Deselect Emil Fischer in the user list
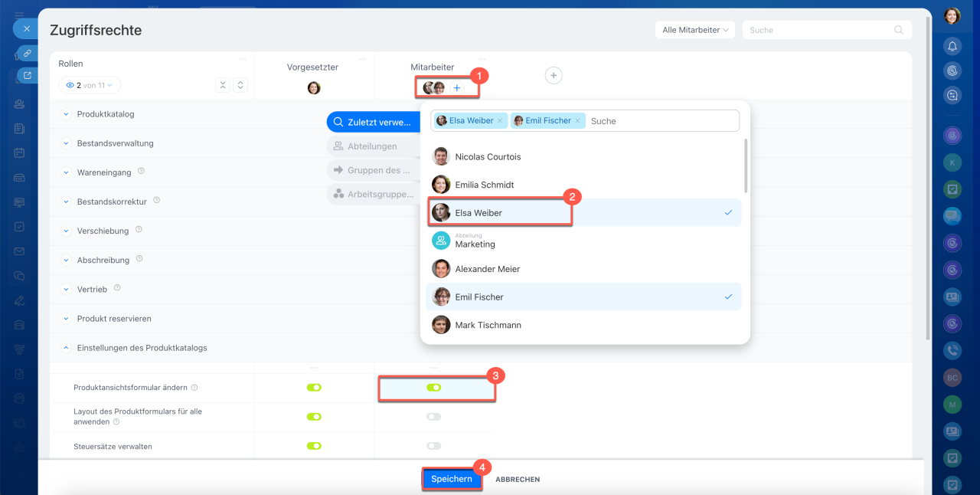The width and height of the screenshot is (980, 495). [x=583, y=297]
